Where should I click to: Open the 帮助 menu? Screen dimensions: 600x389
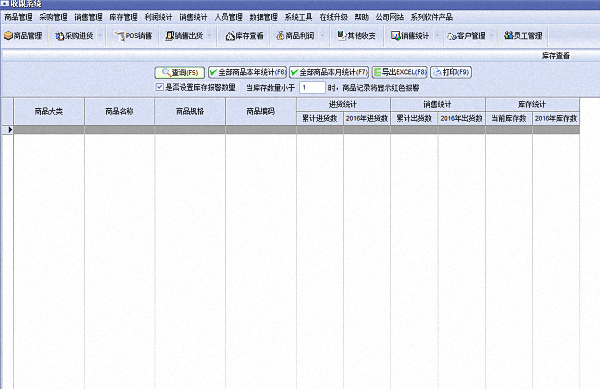coord(362,17)
